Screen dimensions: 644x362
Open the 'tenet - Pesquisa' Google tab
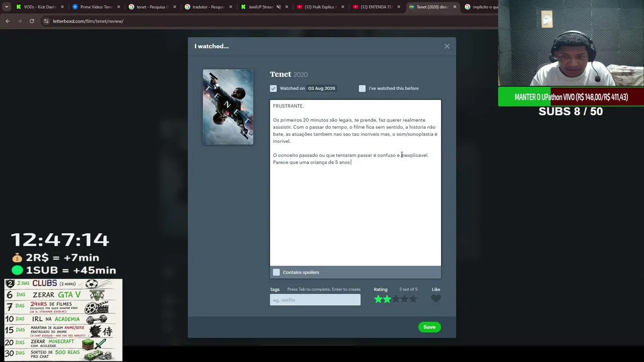tap(152, 7)
